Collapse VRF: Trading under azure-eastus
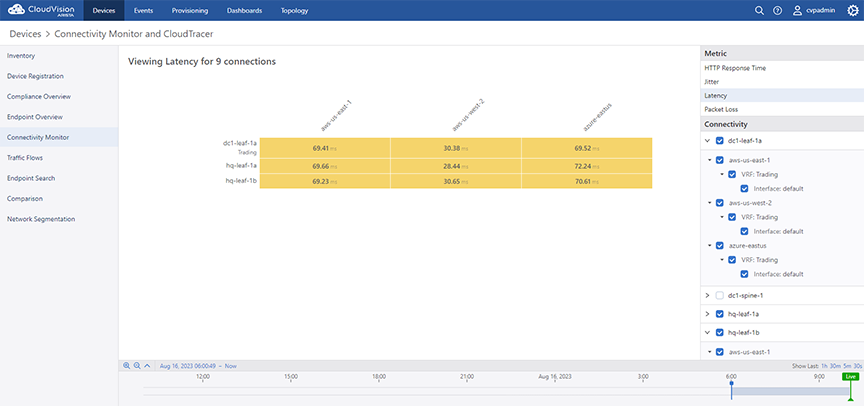Image resolution: width=864 pixels, height=406 pixels. point(722,259)
